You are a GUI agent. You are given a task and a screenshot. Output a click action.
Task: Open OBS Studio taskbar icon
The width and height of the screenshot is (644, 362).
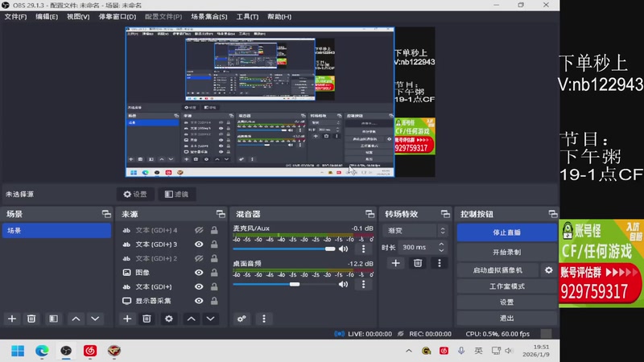66,351
